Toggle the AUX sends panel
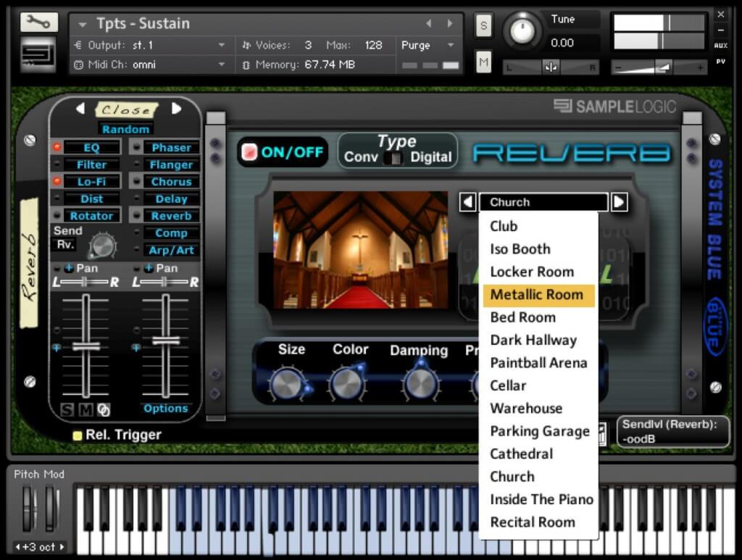 pyautogui.click(x=721, y=46)
